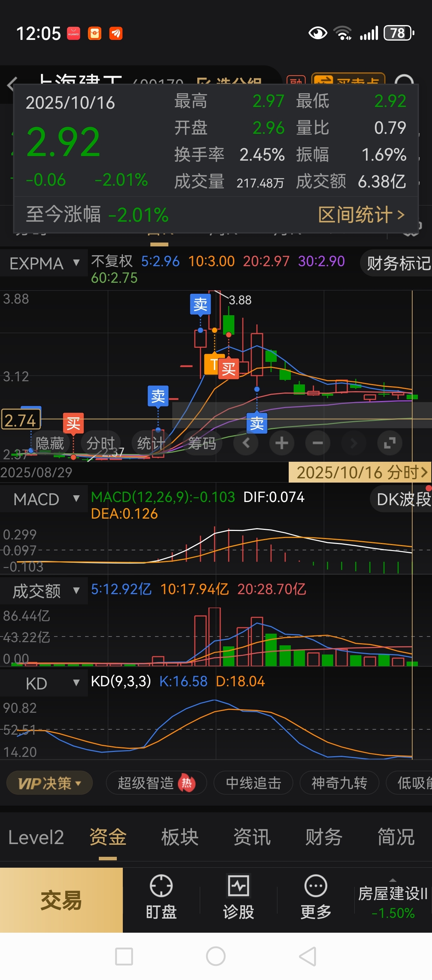Open 资讯 news tab

point(252,837)
